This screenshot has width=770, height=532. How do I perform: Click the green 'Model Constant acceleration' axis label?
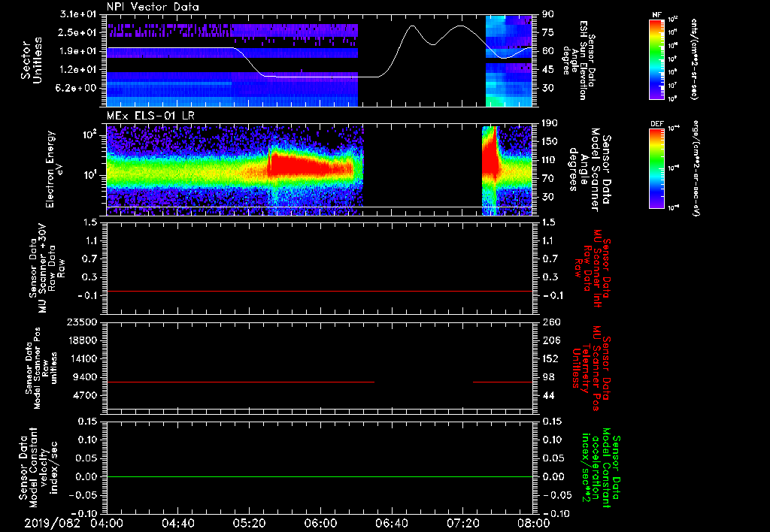tap(600, 469)
